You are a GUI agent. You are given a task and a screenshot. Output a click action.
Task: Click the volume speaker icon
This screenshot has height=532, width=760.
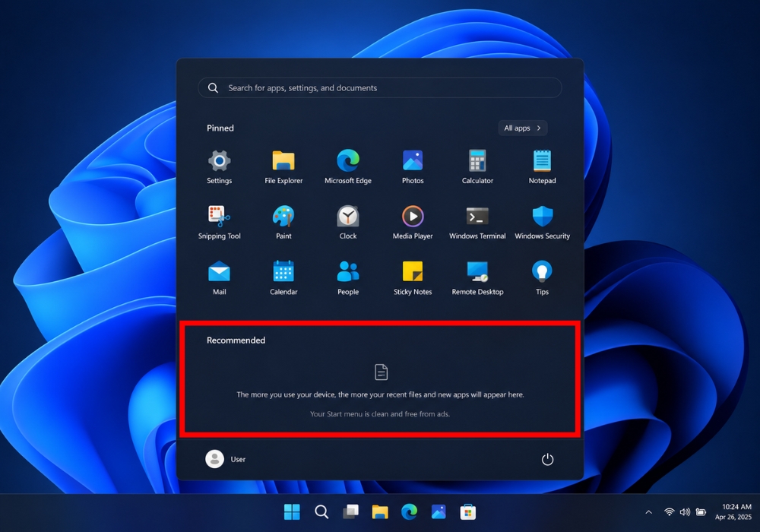coord(685,512)
